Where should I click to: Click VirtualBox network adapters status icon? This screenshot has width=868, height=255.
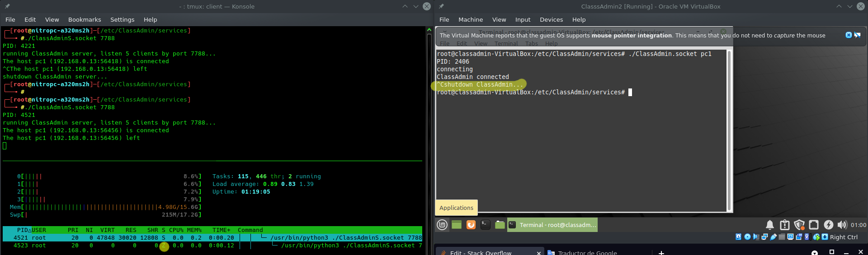click(x=764, y=237)
